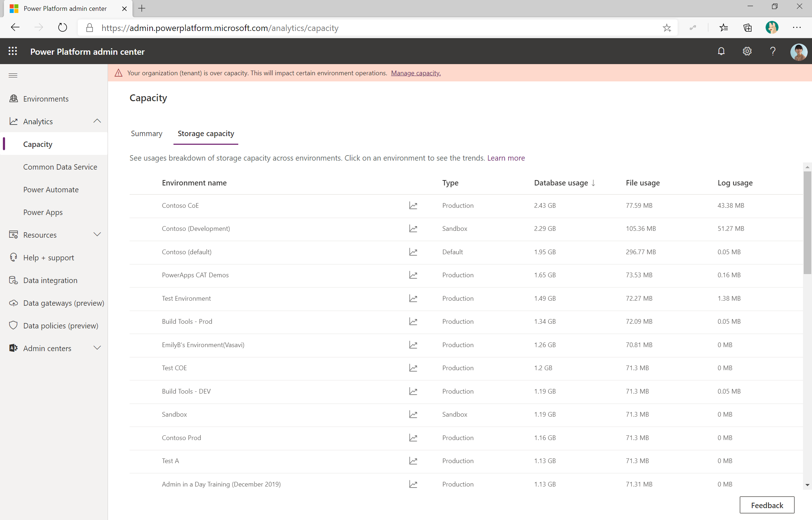Click the Feedback button

766,505
